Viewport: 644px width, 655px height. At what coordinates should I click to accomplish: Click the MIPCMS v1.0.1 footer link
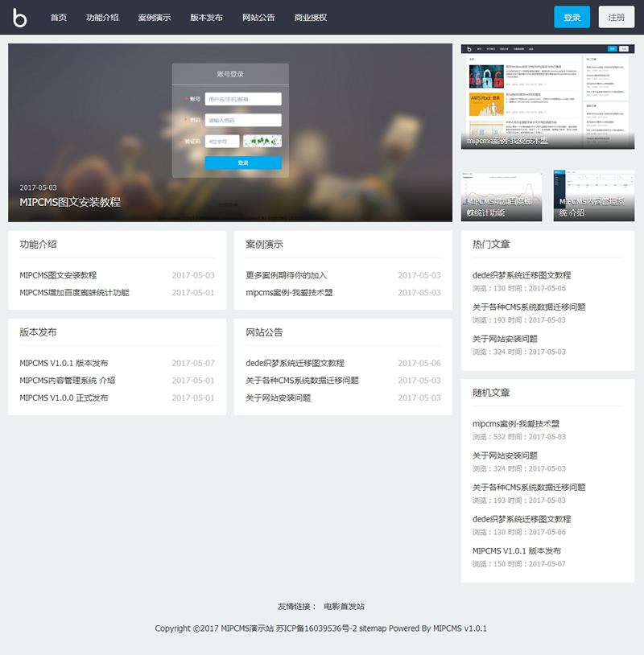click(460, 628)
